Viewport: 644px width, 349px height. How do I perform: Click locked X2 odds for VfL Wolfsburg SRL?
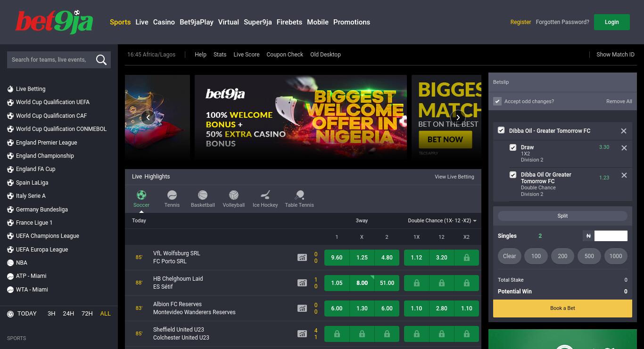tap(466, 258)
